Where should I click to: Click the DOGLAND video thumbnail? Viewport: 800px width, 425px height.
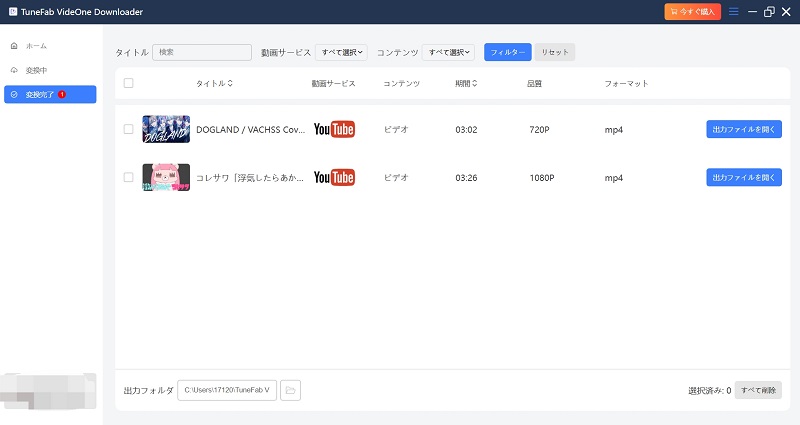click(x=166, y=129)
